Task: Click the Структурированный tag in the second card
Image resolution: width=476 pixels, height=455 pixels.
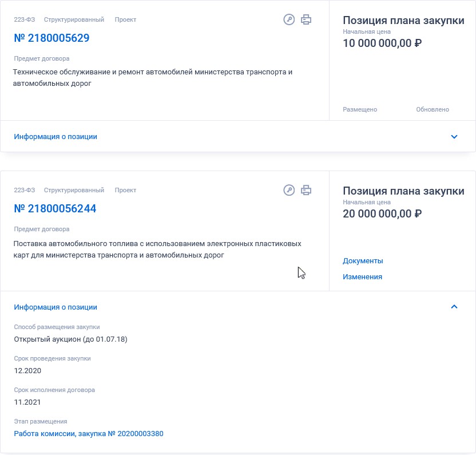Action: (x=74, y=190)
